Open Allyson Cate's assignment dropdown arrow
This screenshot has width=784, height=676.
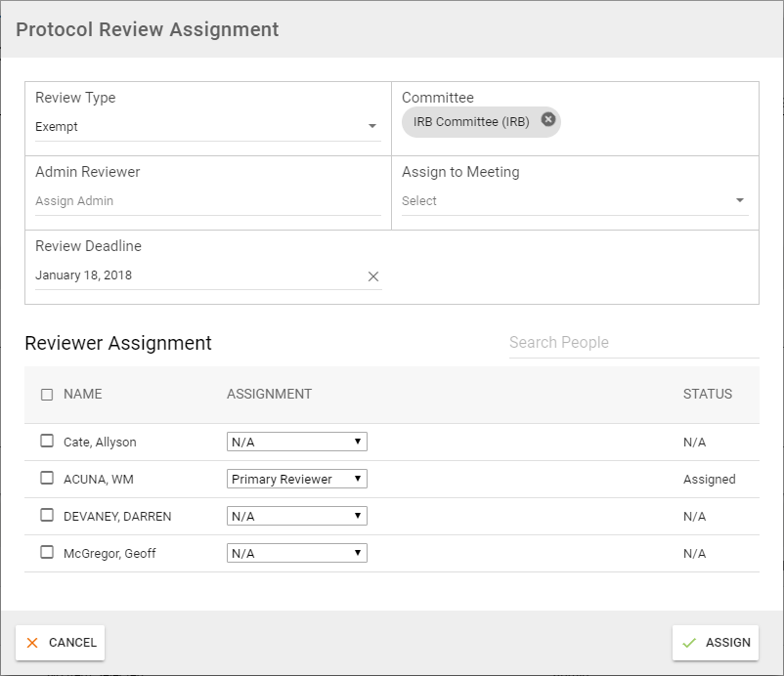tap(358, 441)
